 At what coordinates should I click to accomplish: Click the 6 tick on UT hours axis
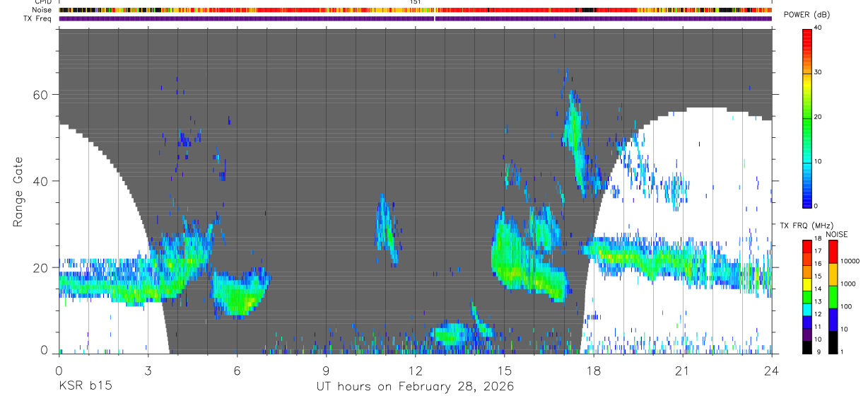(237, 370)
